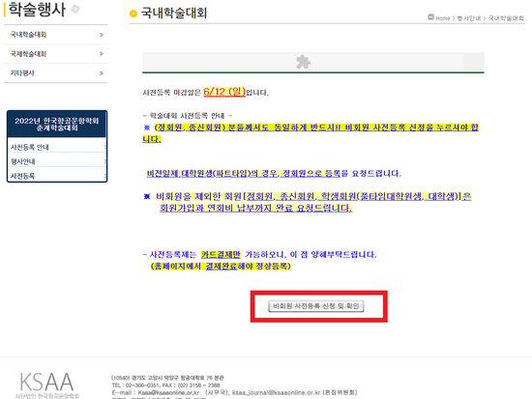The width and height of the screenshot is (532, 399).
Task: Click the puzzle piece plugin icon
Action: tap(303, 62)
